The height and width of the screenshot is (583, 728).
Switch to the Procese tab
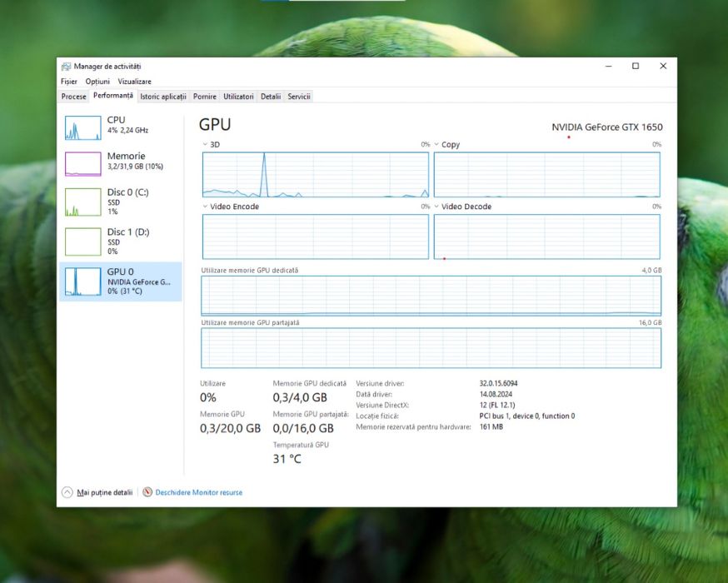click(74, 97)
